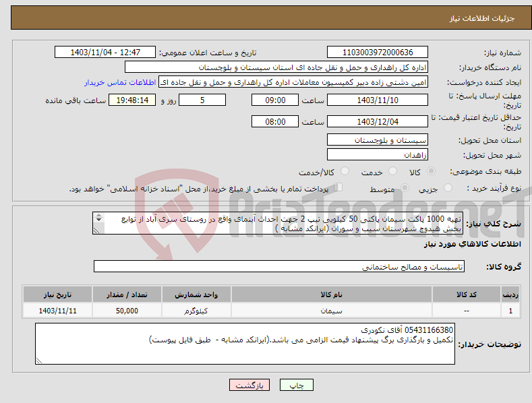This screenshot has width=532, height=403.
Task: Click the general description text area
Action: pyautogui.click(x=278, y=223)
